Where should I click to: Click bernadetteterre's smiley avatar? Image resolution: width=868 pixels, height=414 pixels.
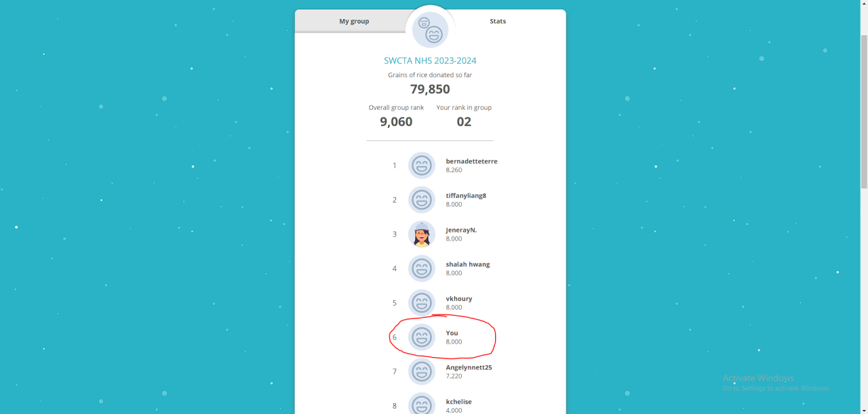click(422, 165)
